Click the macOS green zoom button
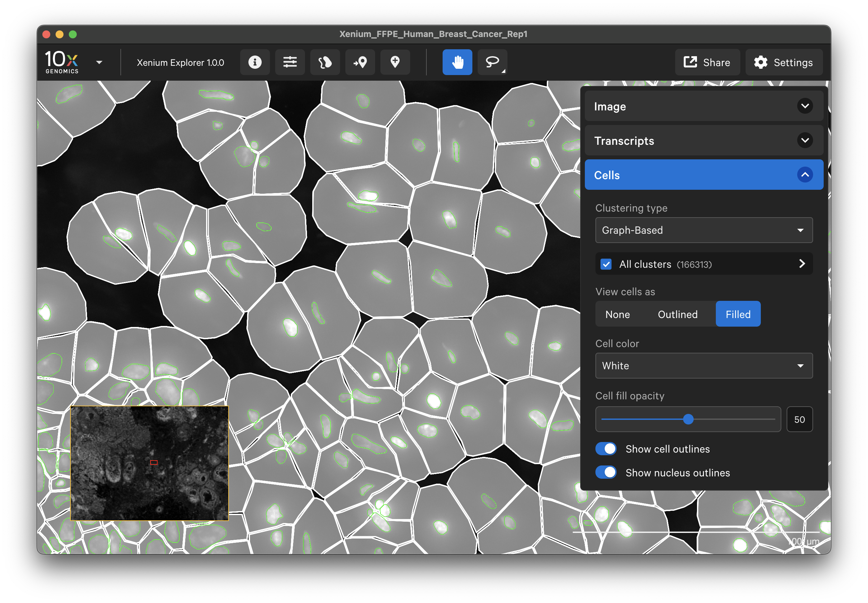Image resolution: width=868 pixels, height=603 pixels. [x=73, y=34]
